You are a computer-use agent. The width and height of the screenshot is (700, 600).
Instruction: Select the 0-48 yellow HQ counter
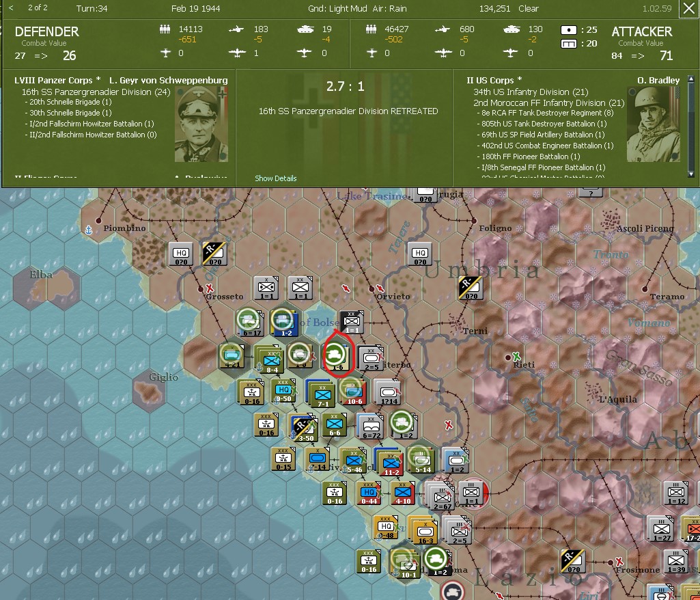[x=385, y=527]
